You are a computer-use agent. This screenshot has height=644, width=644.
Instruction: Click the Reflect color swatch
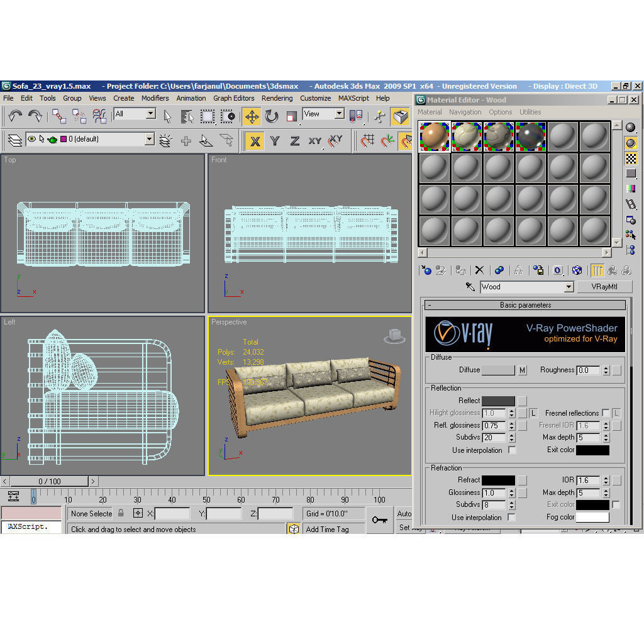[498, 401]
